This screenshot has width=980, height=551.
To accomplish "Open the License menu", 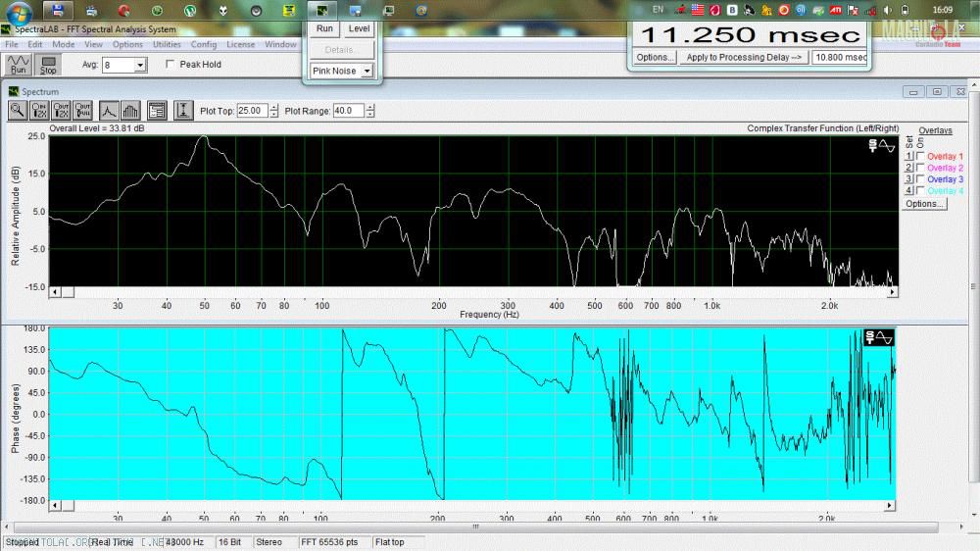I will [241, 44].
